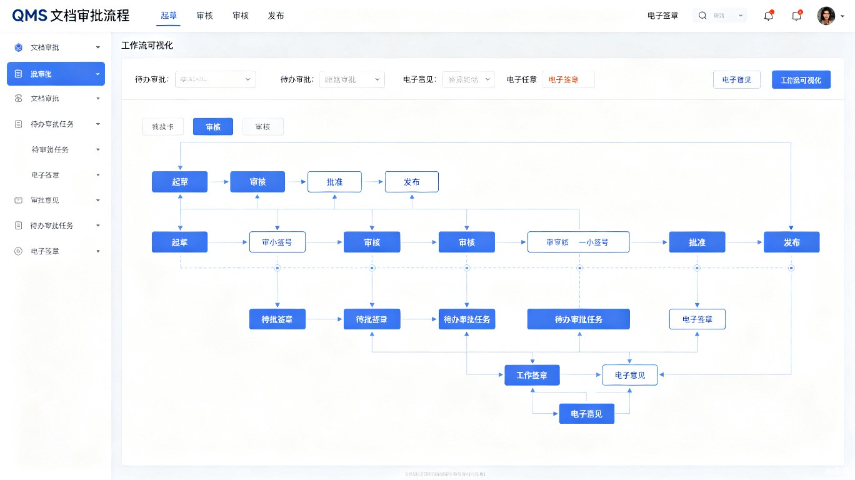The image size is (855, 480).
Task: Select the 起草 node left of 审小签号
Action: pos(179,242)
